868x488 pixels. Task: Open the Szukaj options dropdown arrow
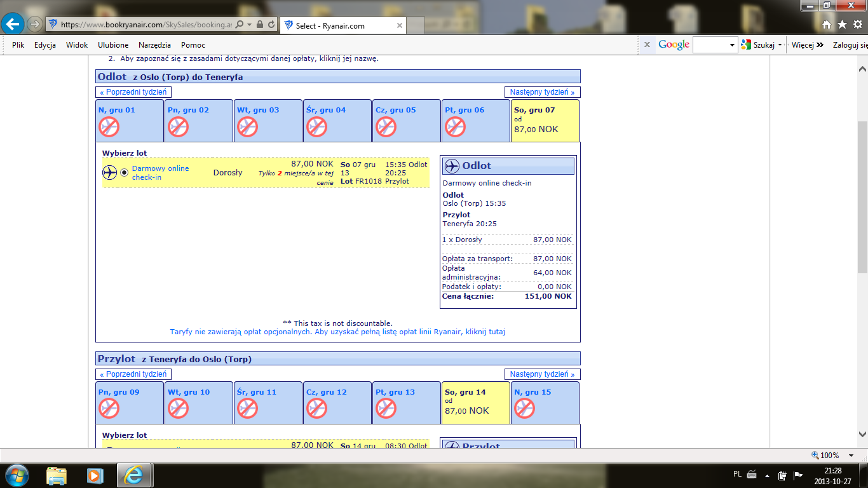coord(780,45)
